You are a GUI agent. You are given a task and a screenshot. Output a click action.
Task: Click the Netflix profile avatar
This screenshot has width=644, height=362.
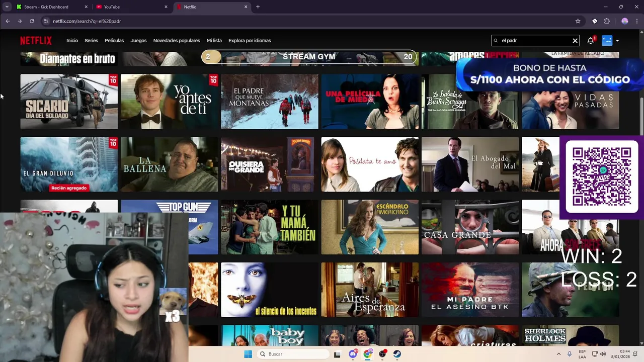607,40
